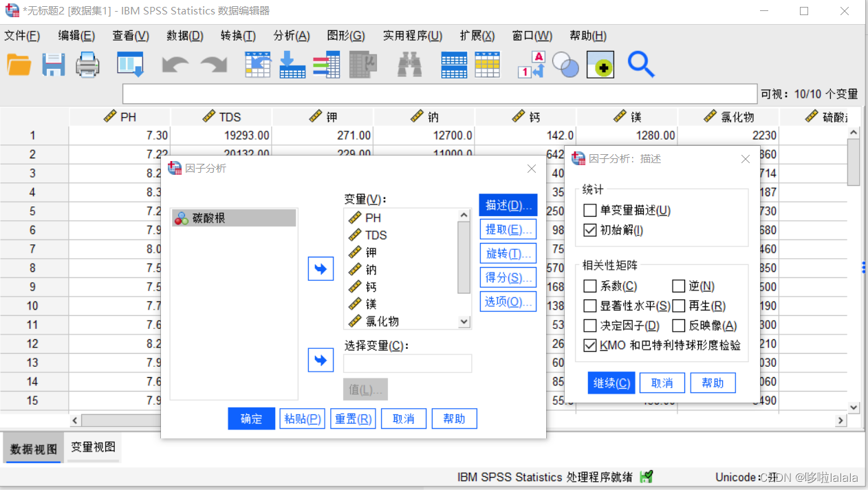Click data grid horizontal scroll-right arrow
868x490 pixels.
840,420
